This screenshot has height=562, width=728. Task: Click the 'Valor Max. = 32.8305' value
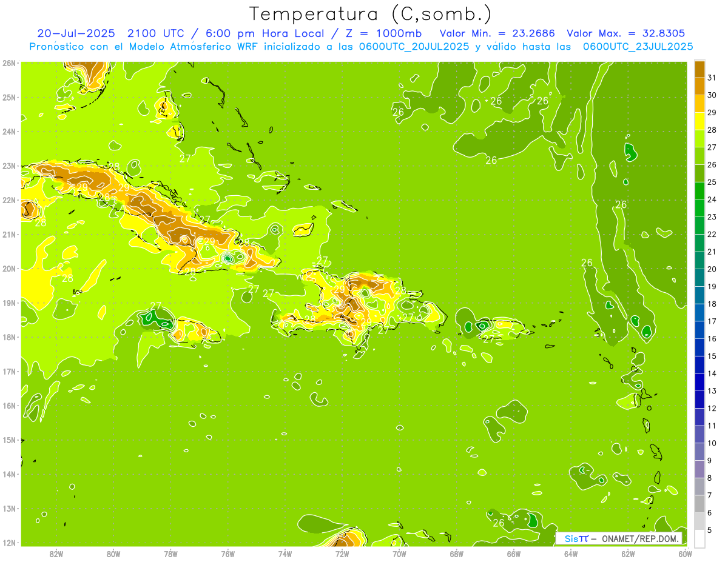coord(626,33)
